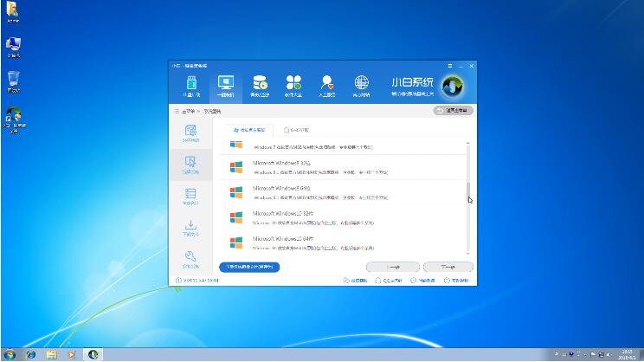644x362 pixels.
Task: Click the scrollbar up arrow in system list
Action: click(x=467, y=144)
